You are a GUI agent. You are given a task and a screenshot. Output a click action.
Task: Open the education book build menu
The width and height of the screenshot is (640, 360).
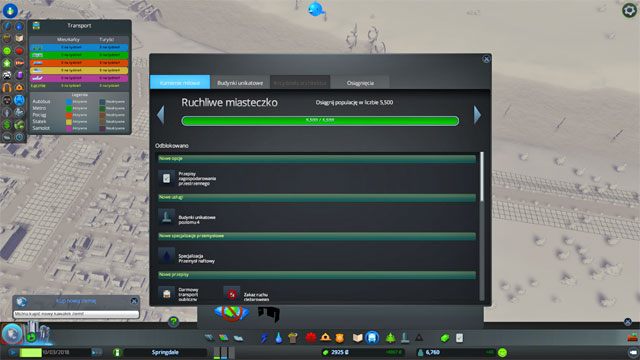point(358,338)
